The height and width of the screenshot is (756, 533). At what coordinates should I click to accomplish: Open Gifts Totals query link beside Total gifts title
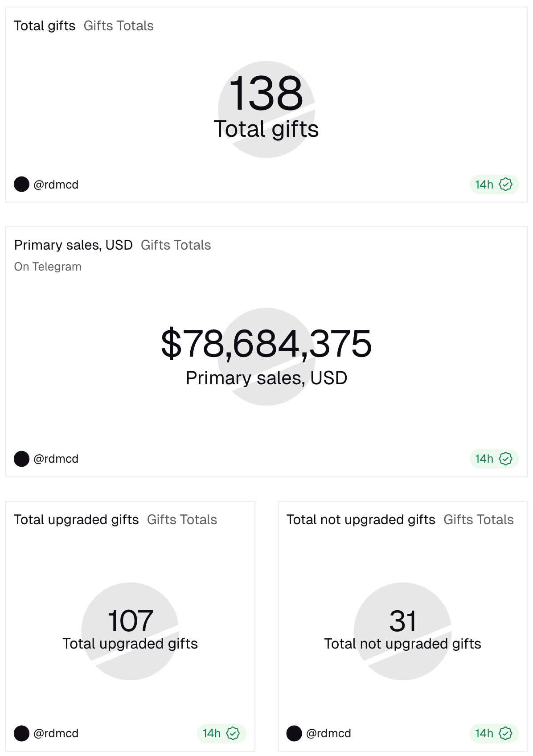[119, 26]
